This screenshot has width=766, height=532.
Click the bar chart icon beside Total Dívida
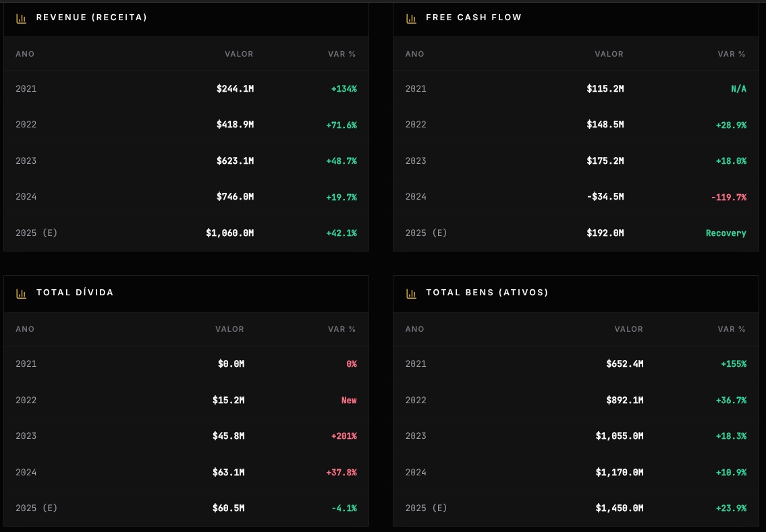pos(21,293)
